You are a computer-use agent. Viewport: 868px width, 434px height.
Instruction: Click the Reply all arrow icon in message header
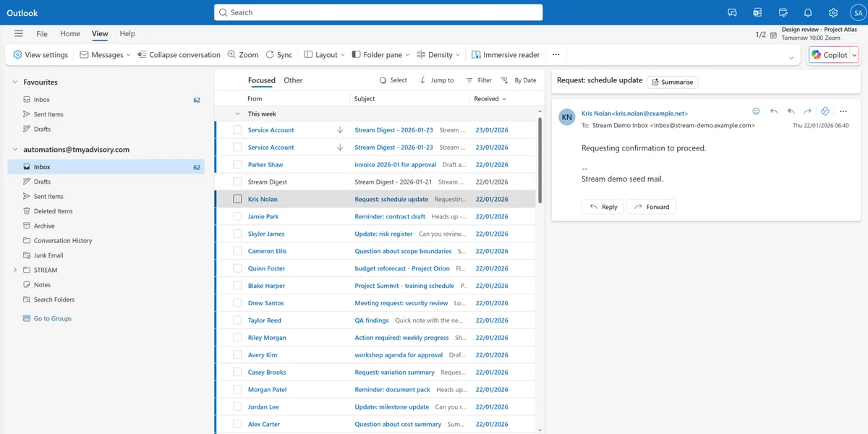pyautogui.click(x=791, y=111)
